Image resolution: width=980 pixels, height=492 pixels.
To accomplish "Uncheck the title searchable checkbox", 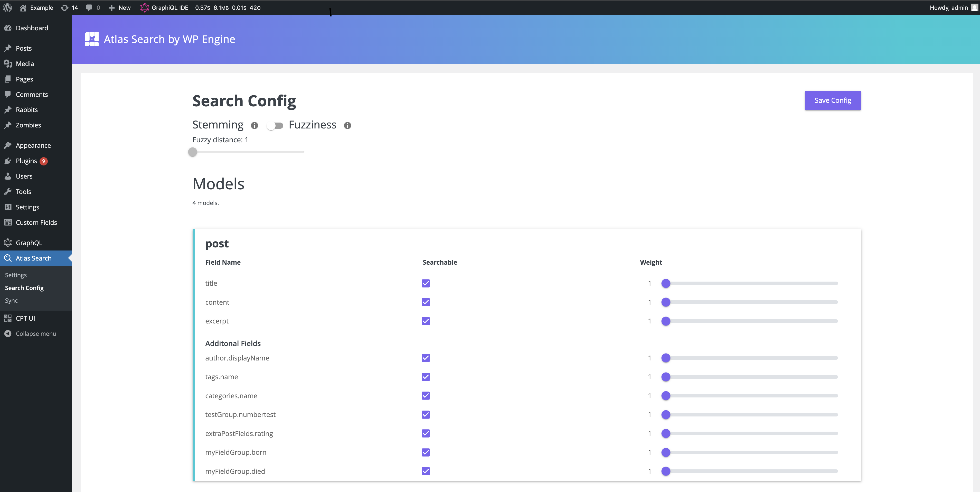I will 425,283.
